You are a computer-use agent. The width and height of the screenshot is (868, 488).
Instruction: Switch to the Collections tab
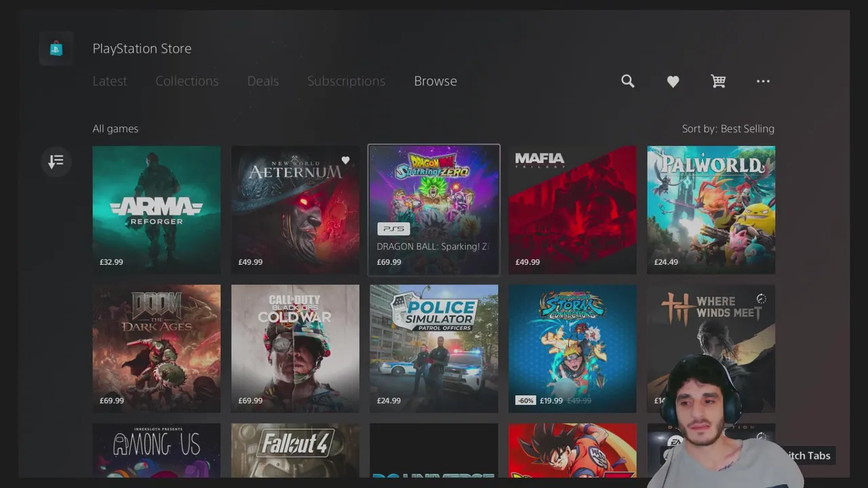pos(187,81)
